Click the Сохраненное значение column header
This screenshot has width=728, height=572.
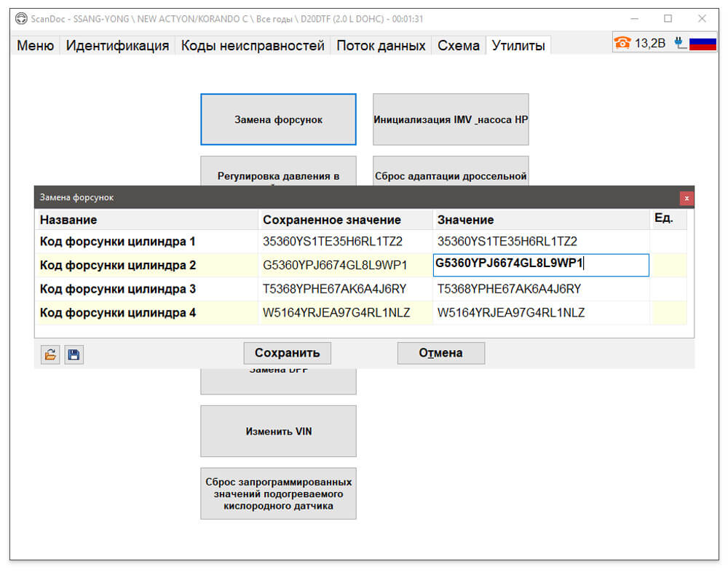click(x=345, y=220)
